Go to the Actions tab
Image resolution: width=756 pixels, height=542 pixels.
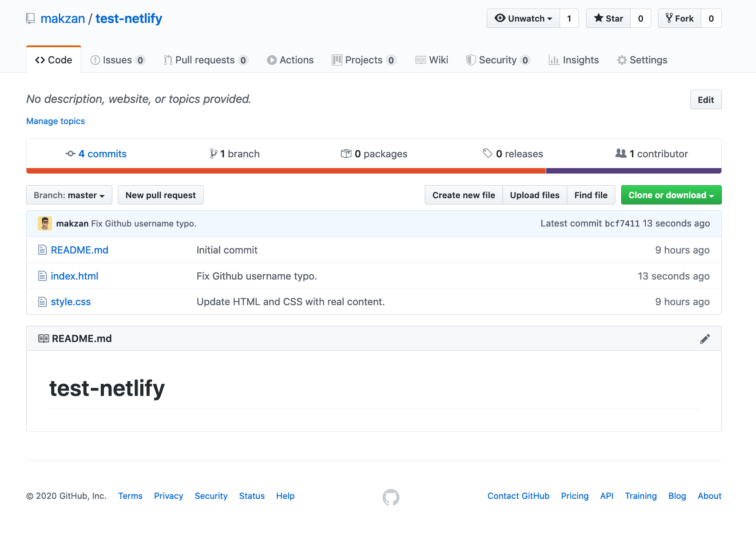click(x=290, y=60)
